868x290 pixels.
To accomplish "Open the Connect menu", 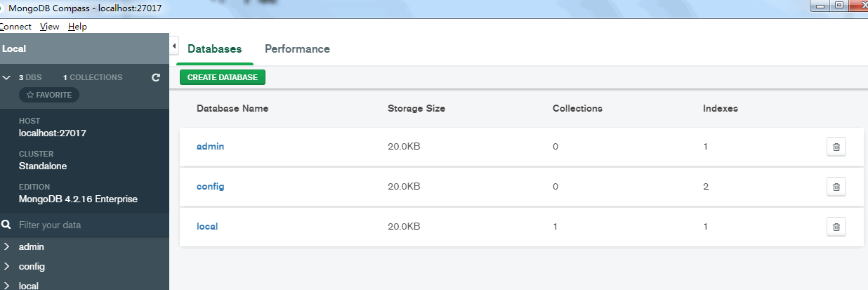I will coord(15,27).
